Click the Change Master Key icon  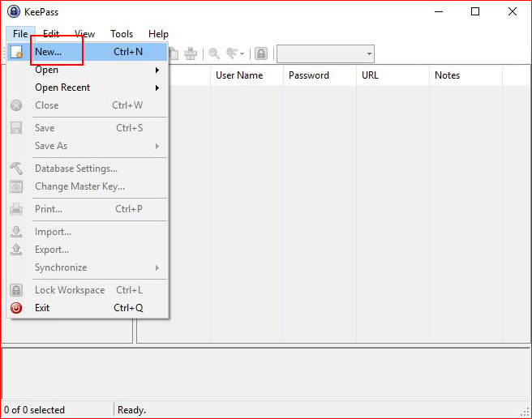click(16, 186)
